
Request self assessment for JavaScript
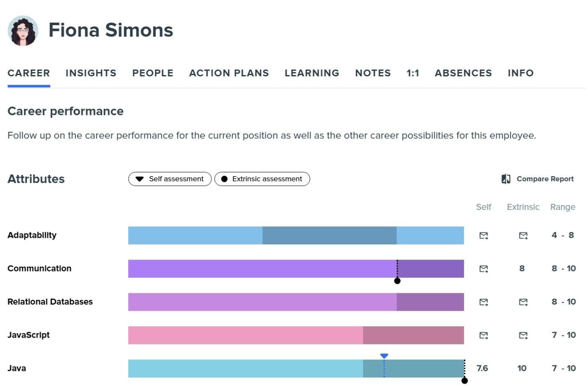[x=484, y=335]
